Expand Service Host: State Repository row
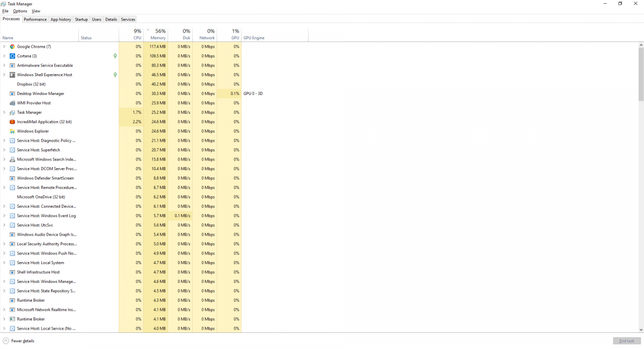 (x=4, y=291)
